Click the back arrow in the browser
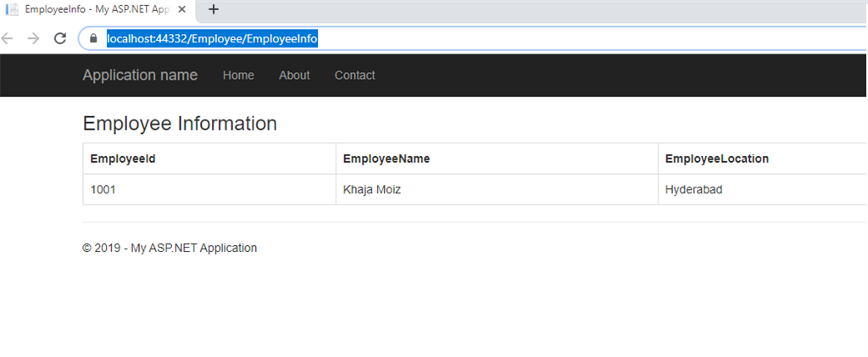The image size is (868, 357). pos(8,38)
